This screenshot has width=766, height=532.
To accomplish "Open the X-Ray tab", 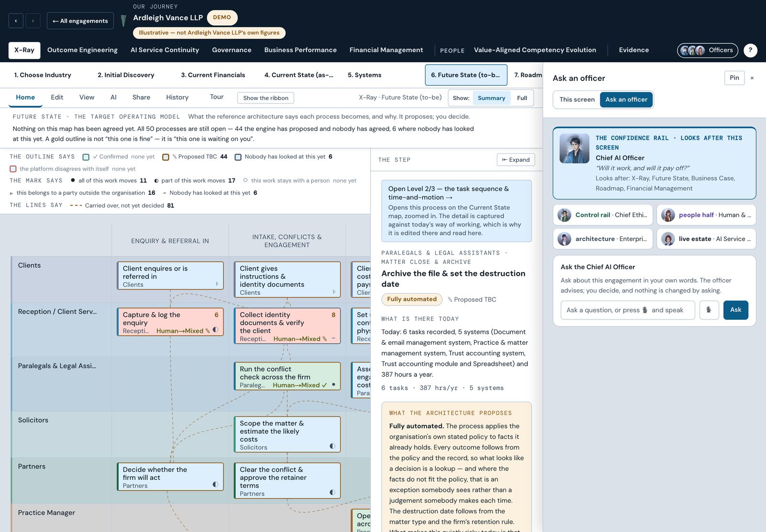I will pos(24,50).
